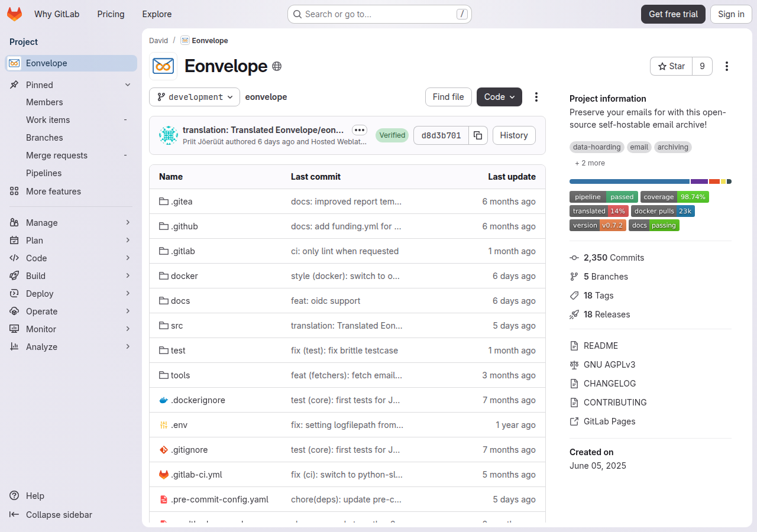The image size is (757, 532).
Task: Click the public visibility globe icon
Action: [277, 66]
